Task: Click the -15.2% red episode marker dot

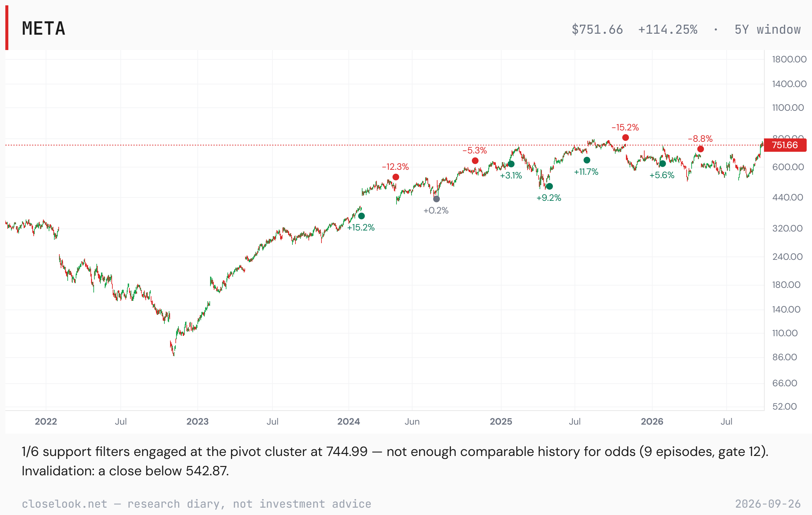Action: pyautogui.click(x=626, y=138)
